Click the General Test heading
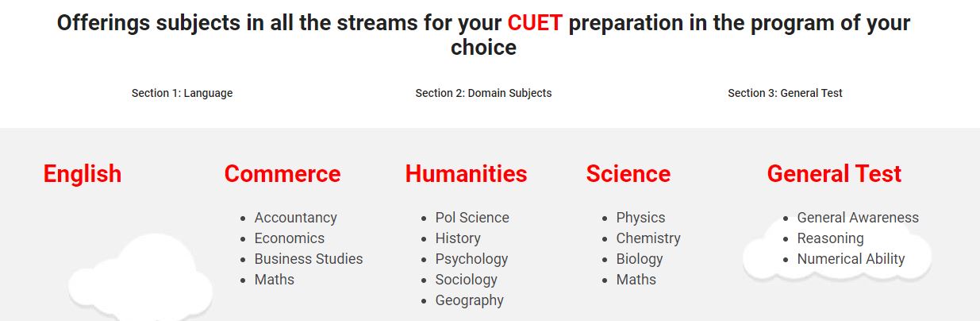The height and width of the screenshot is (321, 980). 834,173
